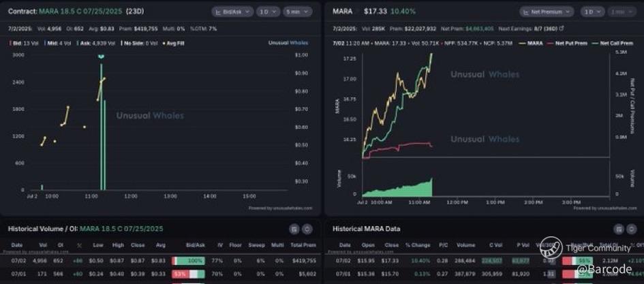Toggle the Mid series legend entry
This screenshot has height=284, width=644.
tap(59, 43)
